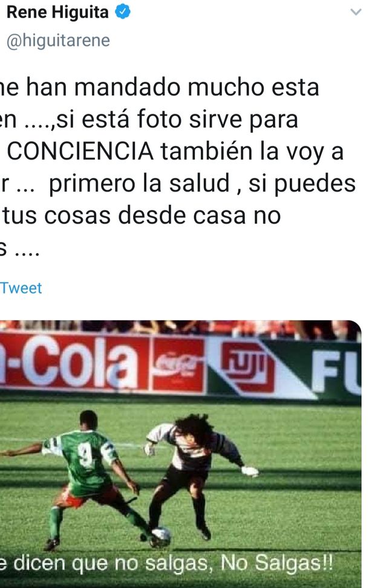Screen dimensions: 375x588
Task: Click the blue verified badge icon
Action: (122, 11)
